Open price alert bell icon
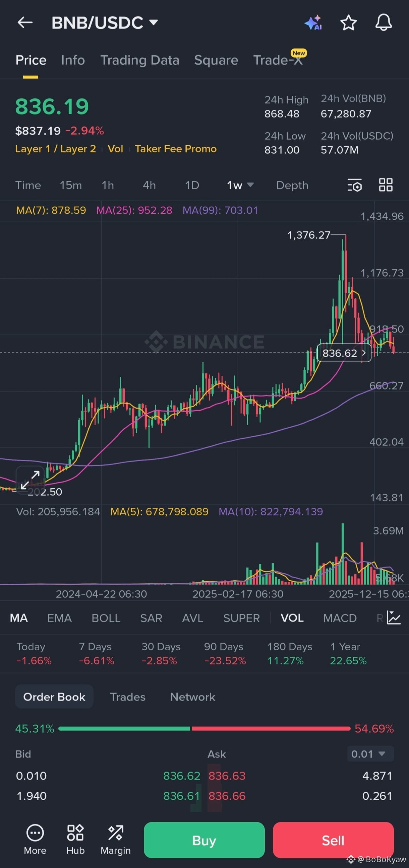The width and height of the screenshot is (409, 868). (384, 22)
